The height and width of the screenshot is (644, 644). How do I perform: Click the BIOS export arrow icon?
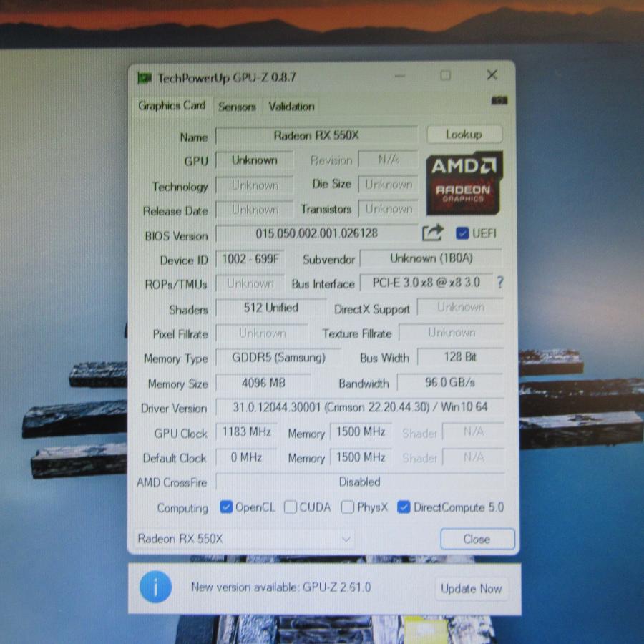(432, 233)
